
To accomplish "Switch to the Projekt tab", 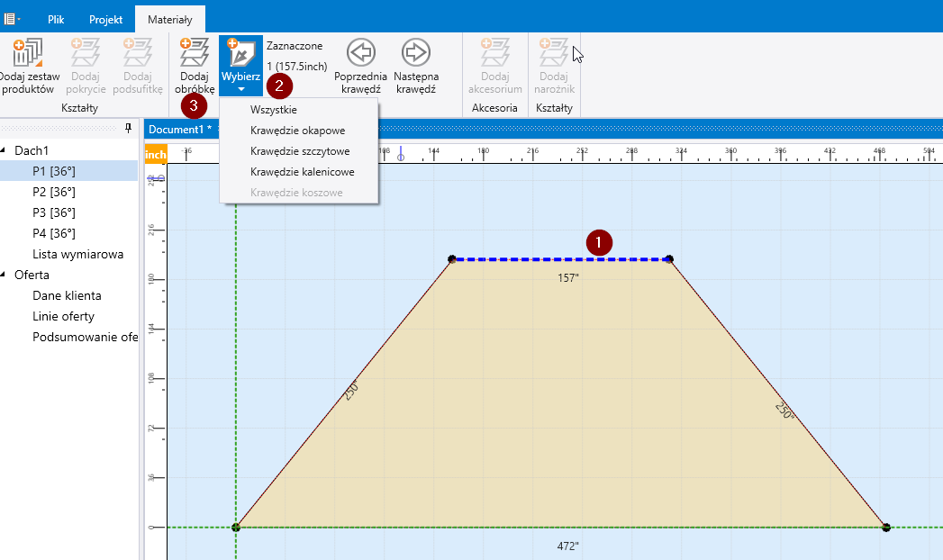I will 105,18.
